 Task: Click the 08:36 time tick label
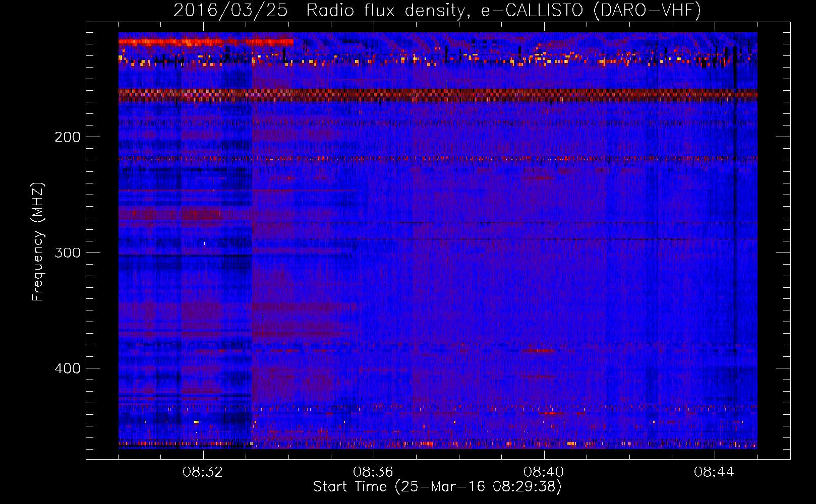click(x=373, y=472)
